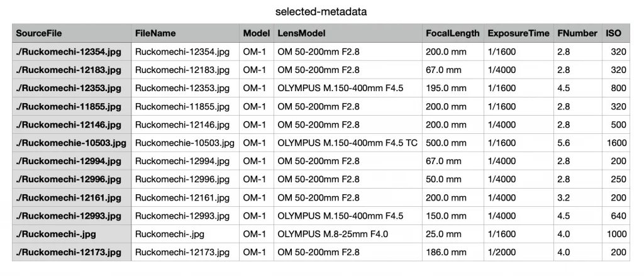Select the ISO 1600 cell
The image size is (644, 276).
616,143
